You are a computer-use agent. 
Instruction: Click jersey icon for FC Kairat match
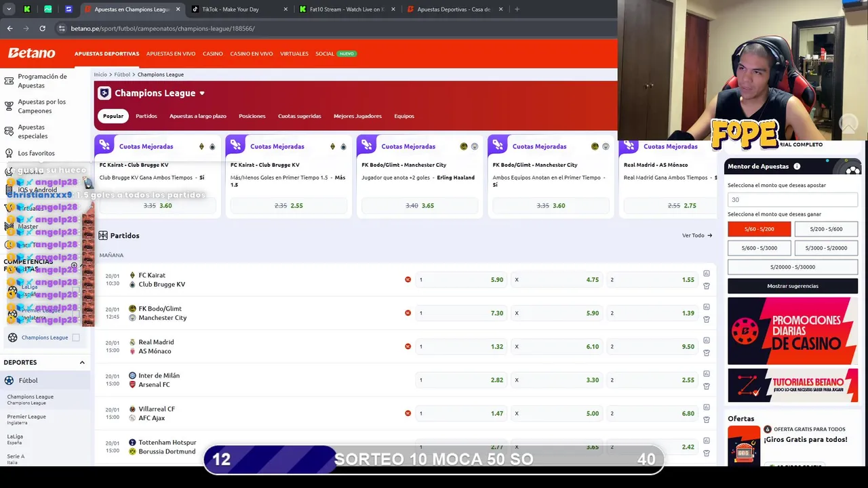706,286
